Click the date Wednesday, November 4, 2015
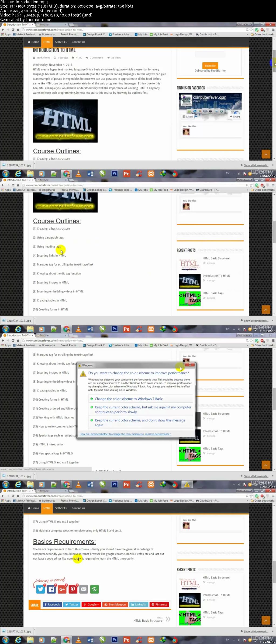This screenshot has height=644, width=276. coord(53,65)
